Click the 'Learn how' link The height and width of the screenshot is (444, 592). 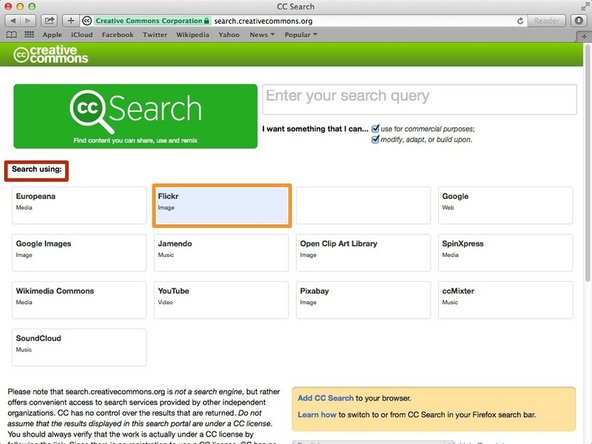coord(317,415)
